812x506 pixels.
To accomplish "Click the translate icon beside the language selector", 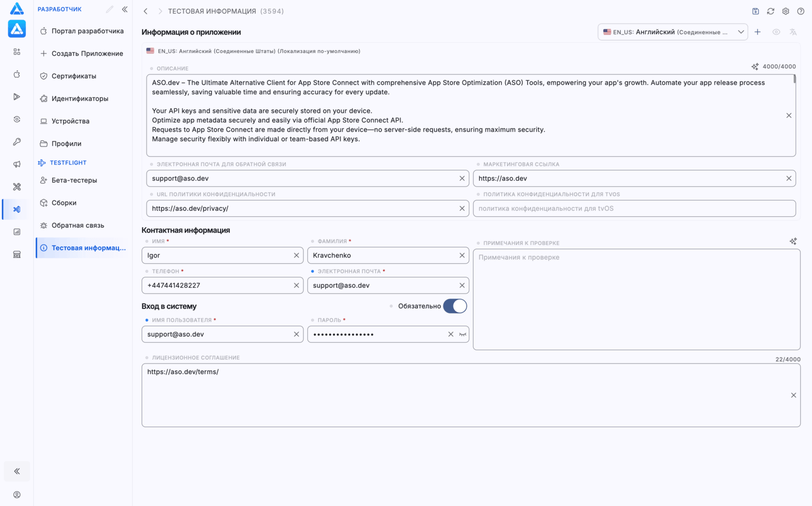I will (793, 32).
